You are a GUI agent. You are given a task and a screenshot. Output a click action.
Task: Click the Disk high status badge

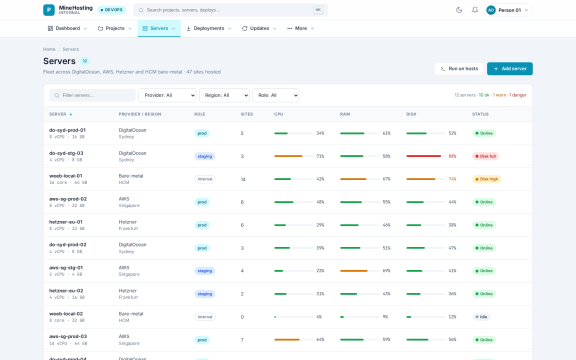[486, 179]
